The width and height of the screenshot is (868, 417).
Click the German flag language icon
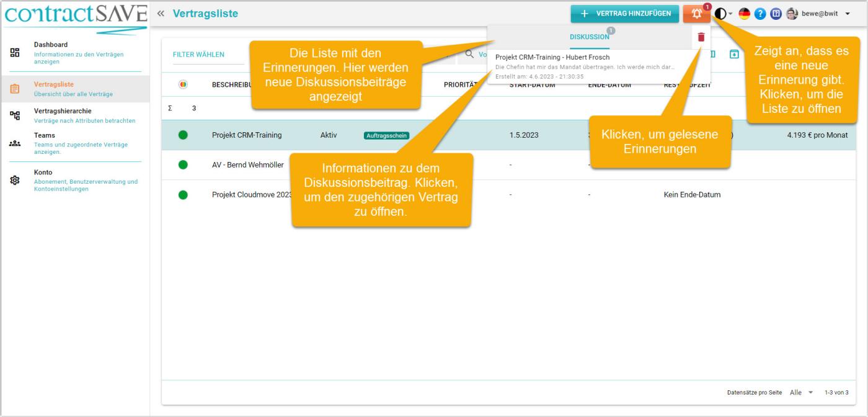pyautogui.click(x=744, y=14)
